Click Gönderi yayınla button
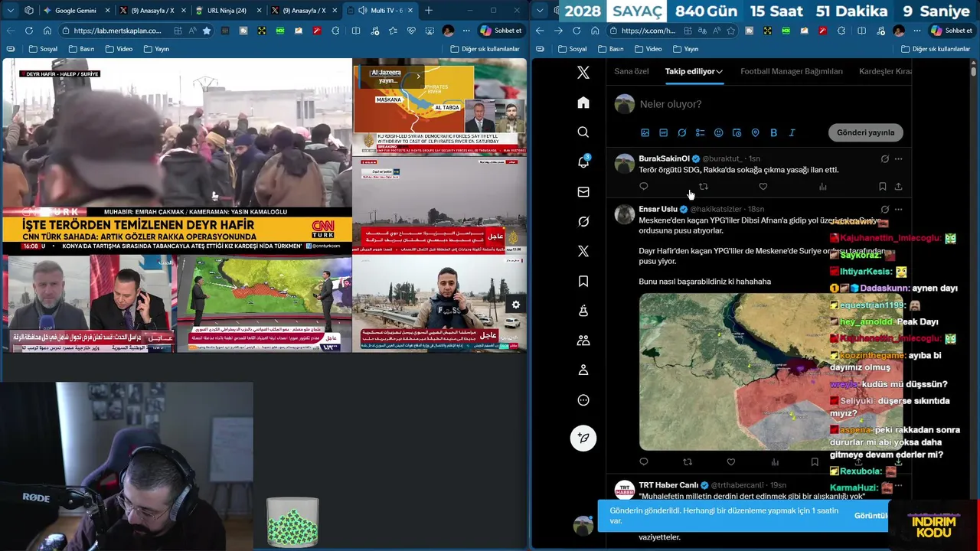Screen dimensions: 980x551 point(865,132)
